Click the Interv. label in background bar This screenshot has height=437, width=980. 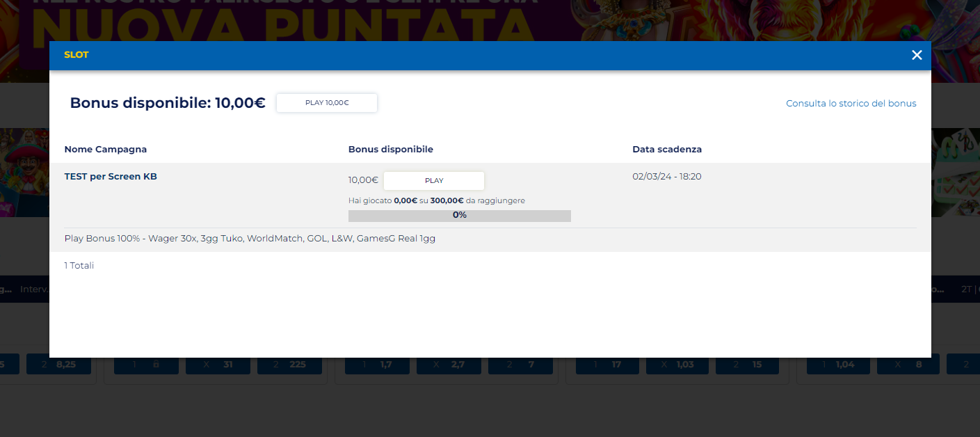pyautogui.click(x=35, y=289)
